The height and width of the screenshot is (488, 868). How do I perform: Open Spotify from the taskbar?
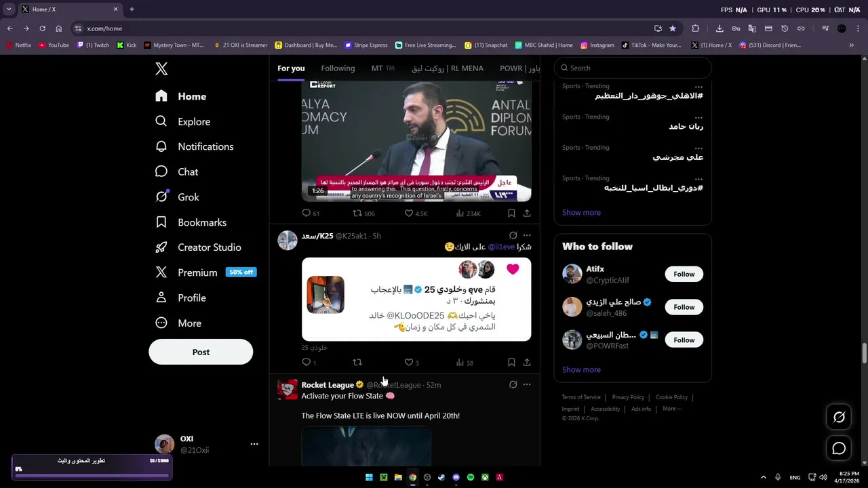click(471, 477)
